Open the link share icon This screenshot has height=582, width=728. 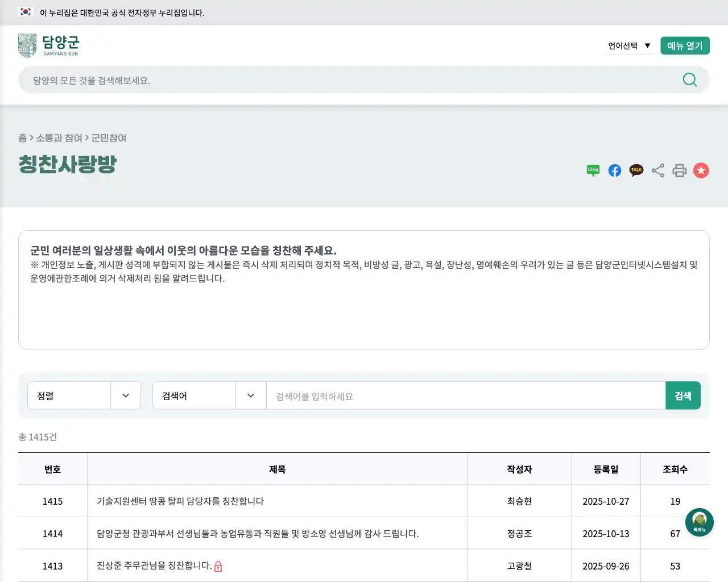pos(658,170)
